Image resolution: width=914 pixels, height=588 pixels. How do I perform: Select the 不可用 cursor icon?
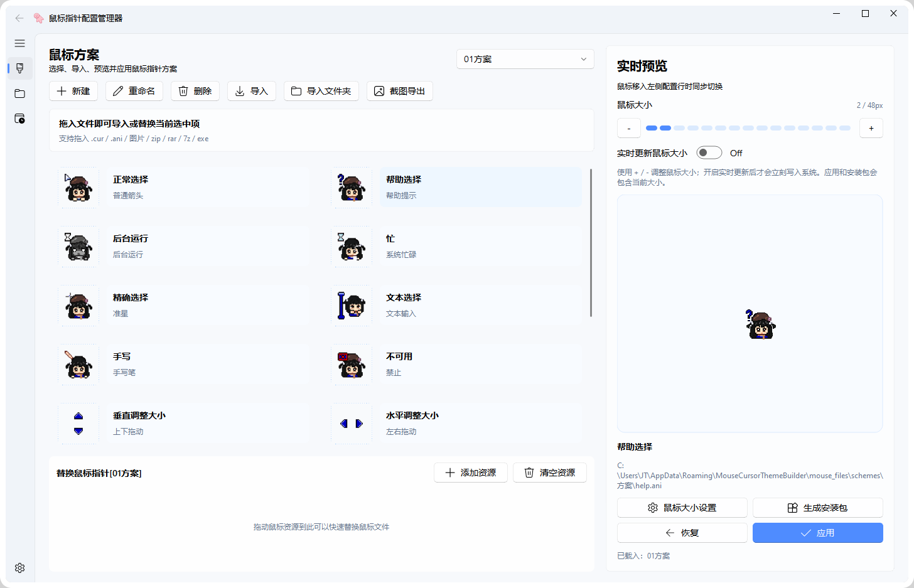[352, 365]
